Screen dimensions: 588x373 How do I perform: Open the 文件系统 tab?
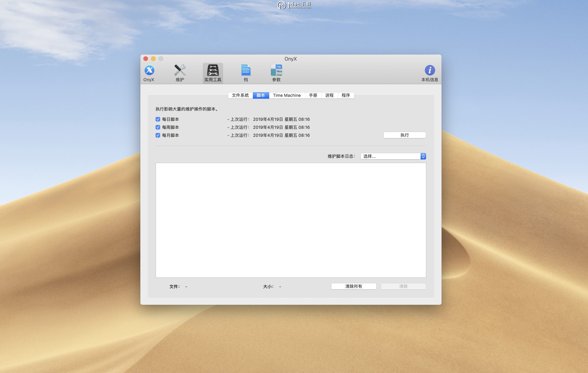pyautogui.click(x=240, y=95)
